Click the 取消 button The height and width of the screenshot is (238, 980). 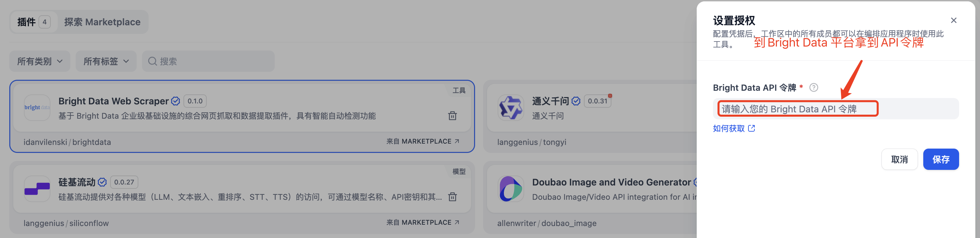coord(899,160)
